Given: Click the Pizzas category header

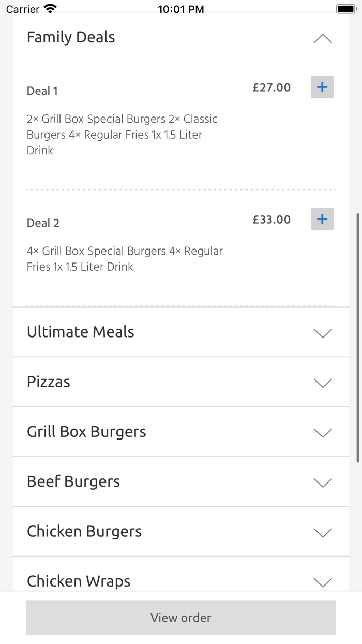Looking at the screenshot, I should pyautogui.click(x=48, y=382).
